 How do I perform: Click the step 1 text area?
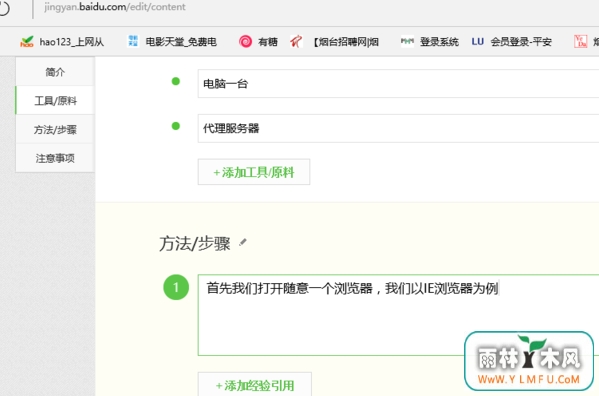tap(398, 315)
